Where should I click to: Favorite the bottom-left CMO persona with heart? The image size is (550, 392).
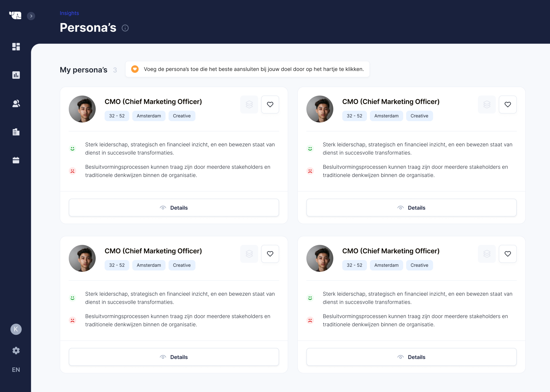[x=270, y=254]
